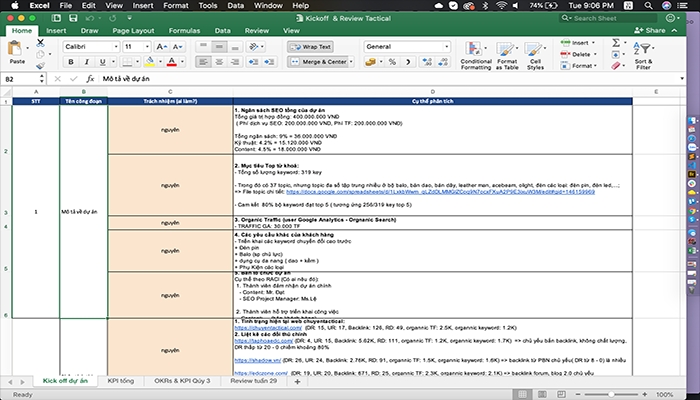Screen dimensions: 700x400
Task: Cut selection with the scissors icon
Action: [40, 43]
